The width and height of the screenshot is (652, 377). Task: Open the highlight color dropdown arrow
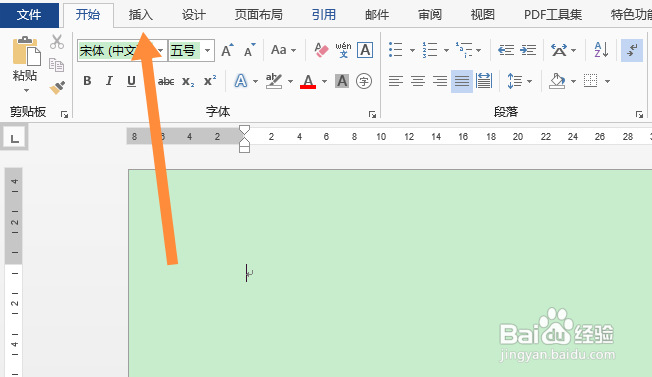tap(290, 81)
